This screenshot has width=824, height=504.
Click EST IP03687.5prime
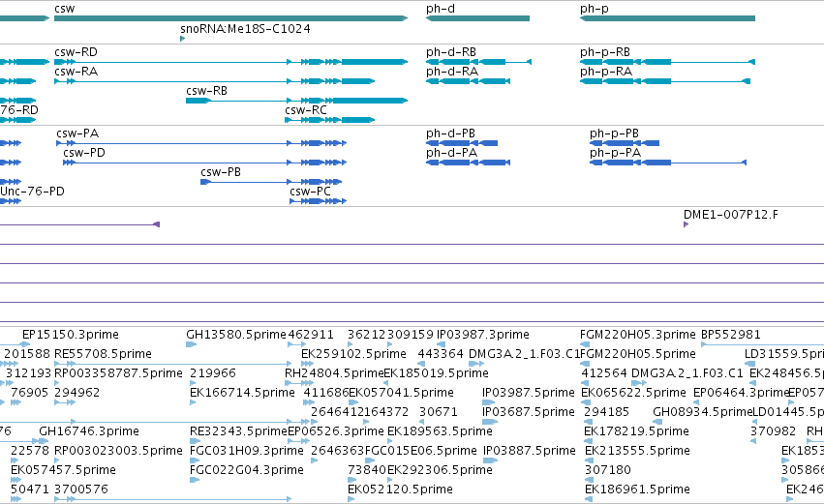pos(529,413)
